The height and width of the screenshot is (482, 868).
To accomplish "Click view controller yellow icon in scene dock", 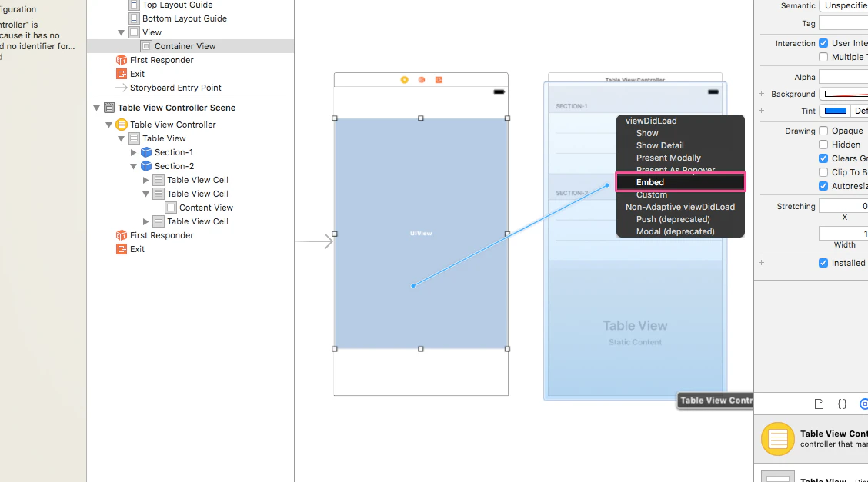I will point(405,80).
